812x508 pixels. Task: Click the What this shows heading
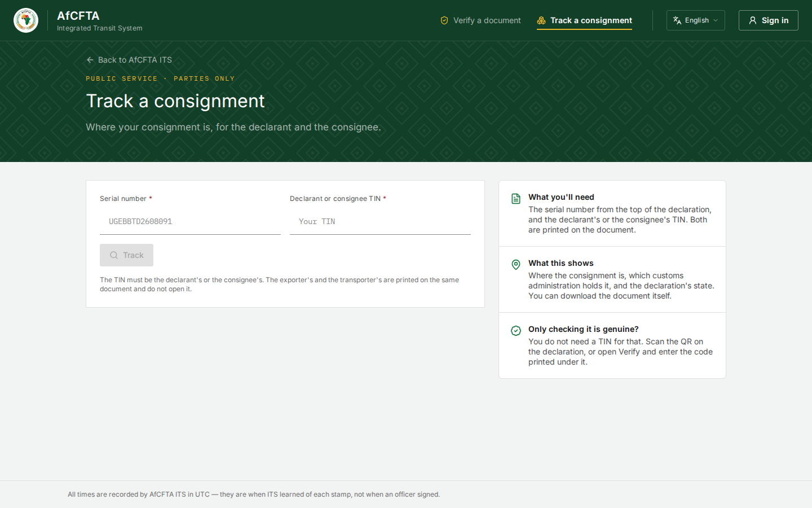point(561,263)
